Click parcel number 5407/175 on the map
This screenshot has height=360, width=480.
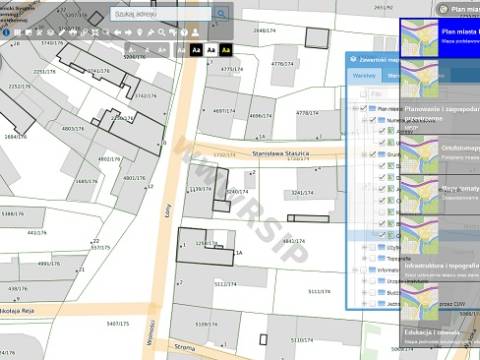coord(118,324)
